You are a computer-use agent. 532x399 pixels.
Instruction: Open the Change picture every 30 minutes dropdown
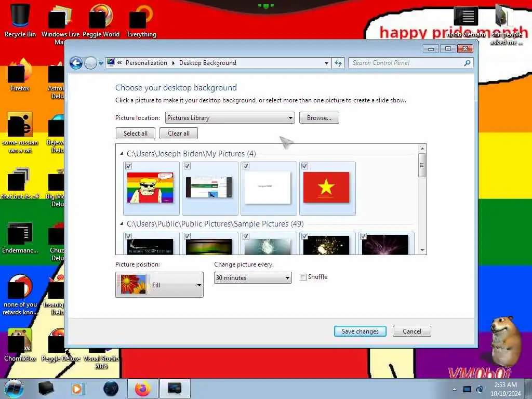(x=253, y=278)
